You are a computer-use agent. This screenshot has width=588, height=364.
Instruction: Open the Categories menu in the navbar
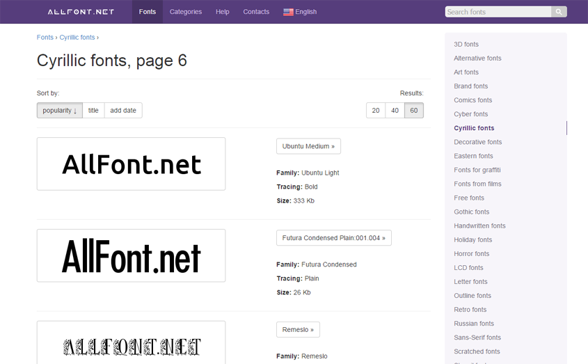[x=186, y=12]
